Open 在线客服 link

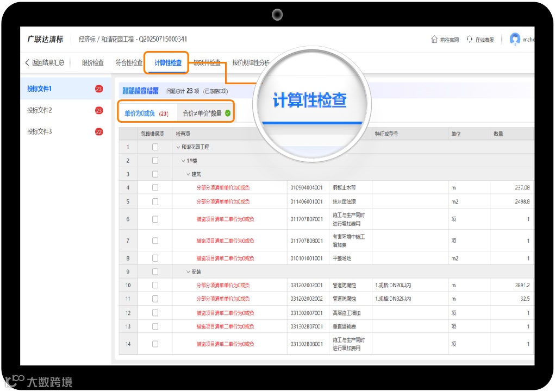pos(484,40)
